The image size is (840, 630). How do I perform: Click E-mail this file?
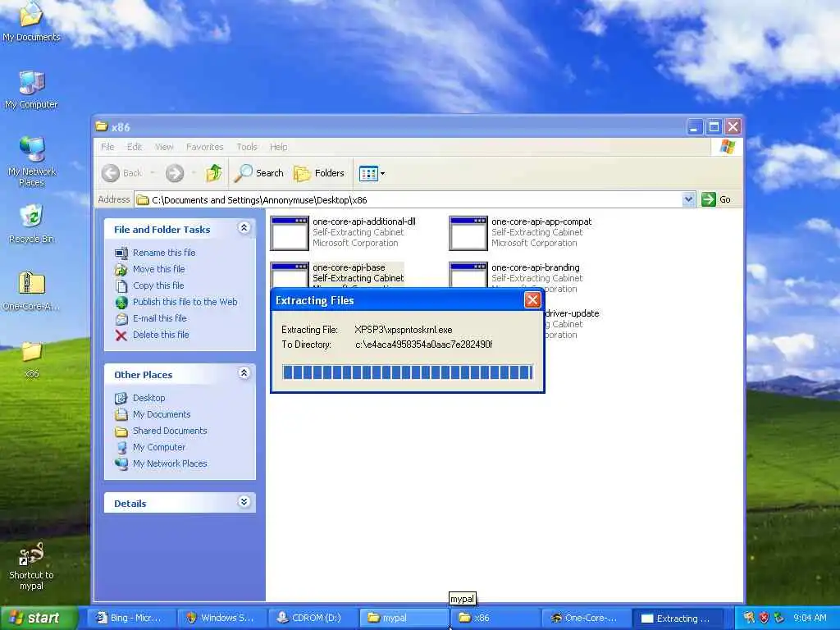(x=151, y=318)
